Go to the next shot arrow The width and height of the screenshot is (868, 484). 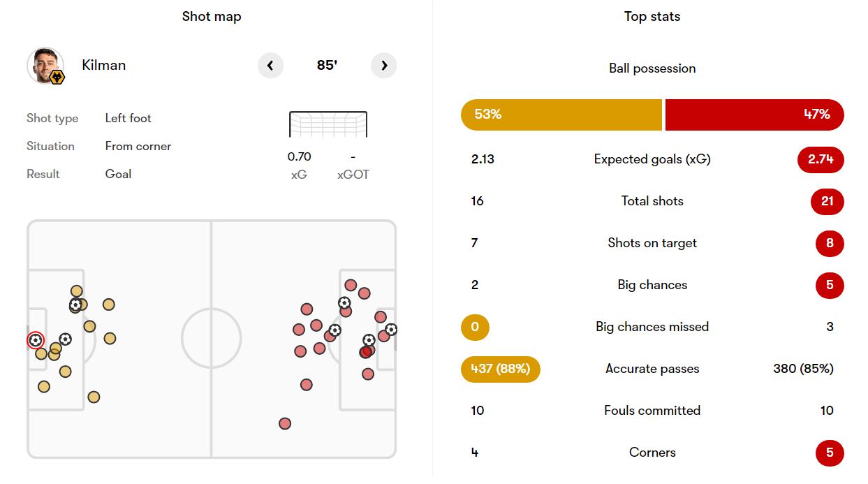384,66
